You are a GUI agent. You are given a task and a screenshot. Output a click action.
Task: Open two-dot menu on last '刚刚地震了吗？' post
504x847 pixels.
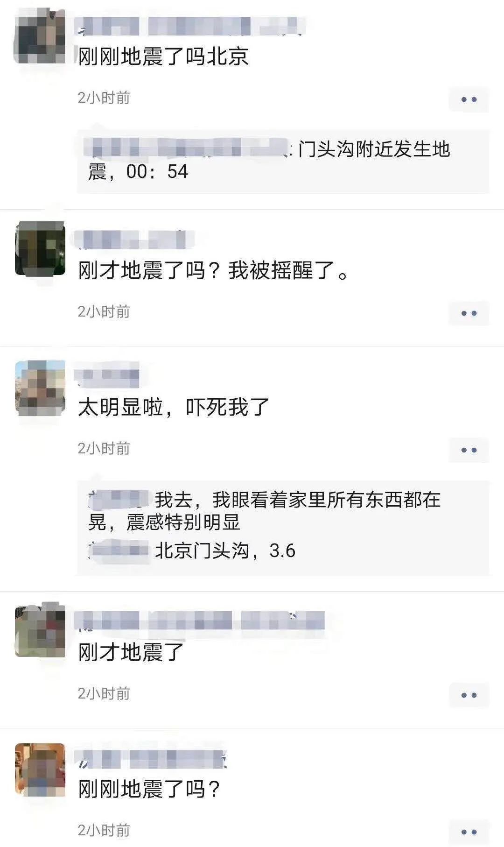coord(469,832)
